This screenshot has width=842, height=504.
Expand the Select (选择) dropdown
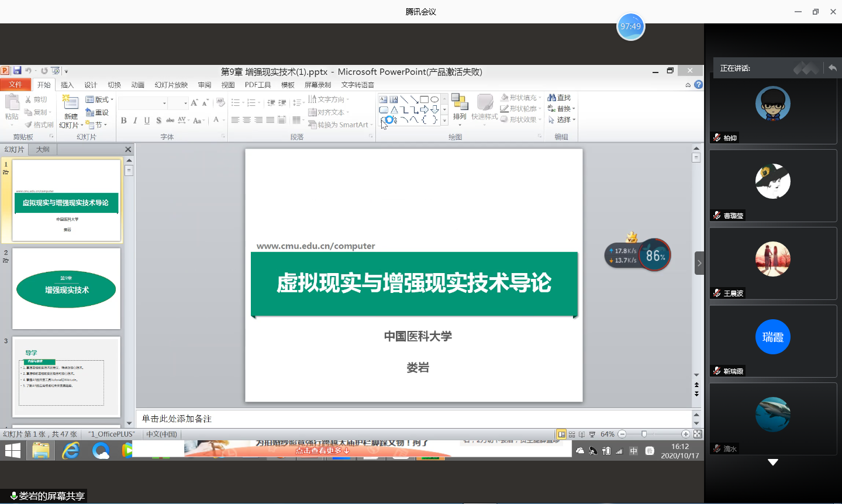point(562,120)
